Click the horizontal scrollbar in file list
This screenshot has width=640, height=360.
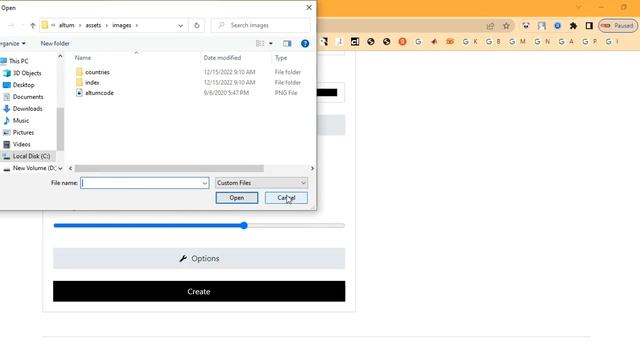point(169,168)
